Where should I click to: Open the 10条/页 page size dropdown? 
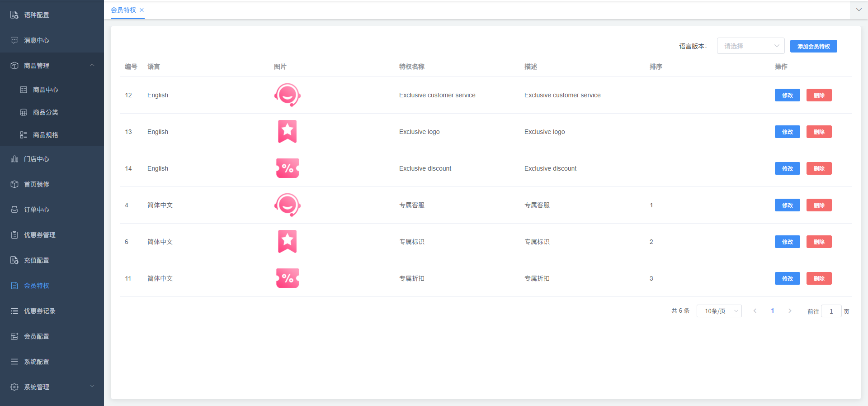click(719, 311)
